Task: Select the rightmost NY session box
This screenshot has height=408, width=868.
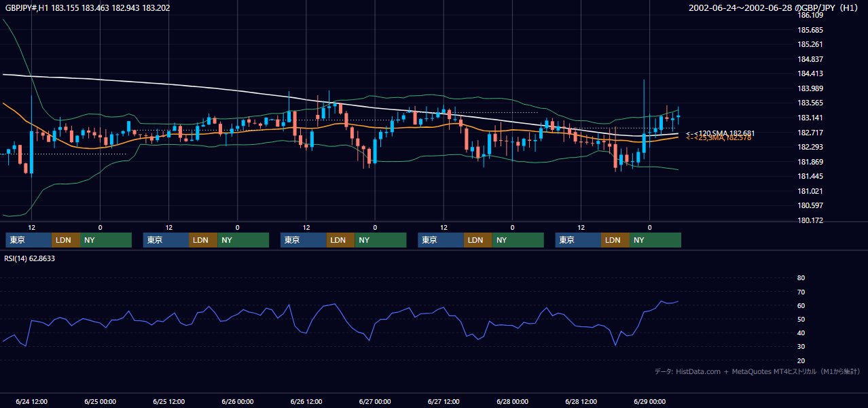Action: [655, 240]
